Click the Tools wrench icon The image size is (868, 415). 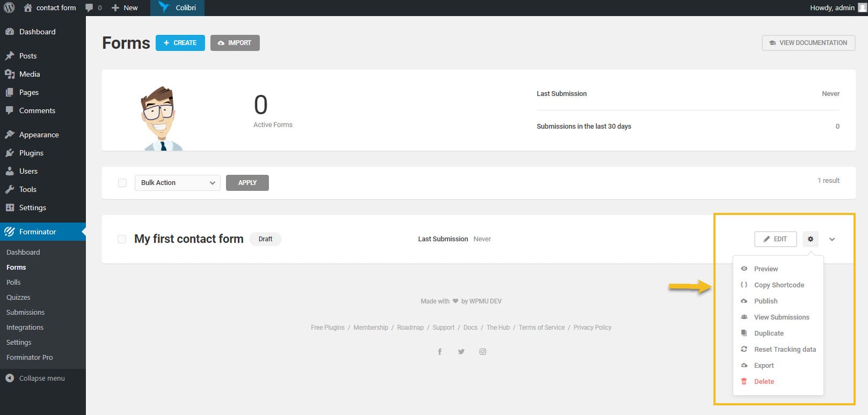[x=10, y=189]
